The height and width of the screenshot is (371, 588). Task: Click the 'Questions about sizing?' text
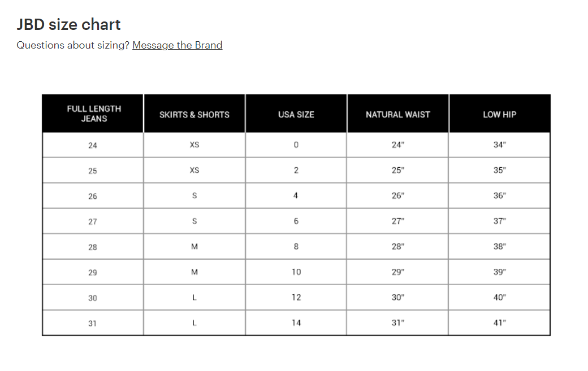click(x=73, y=45)
